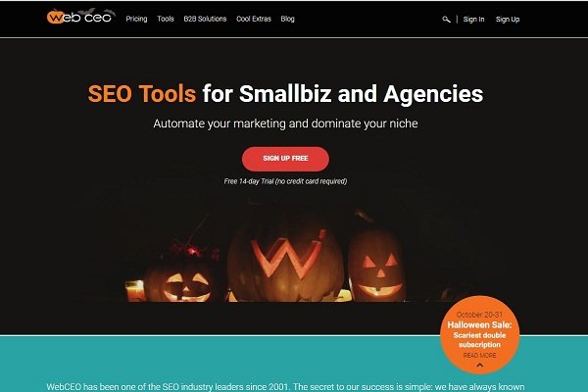Viewport: 588px width, 392px height.
Task: Click the Web CEO pumpkin logo
Action: [x=80, y=17]
